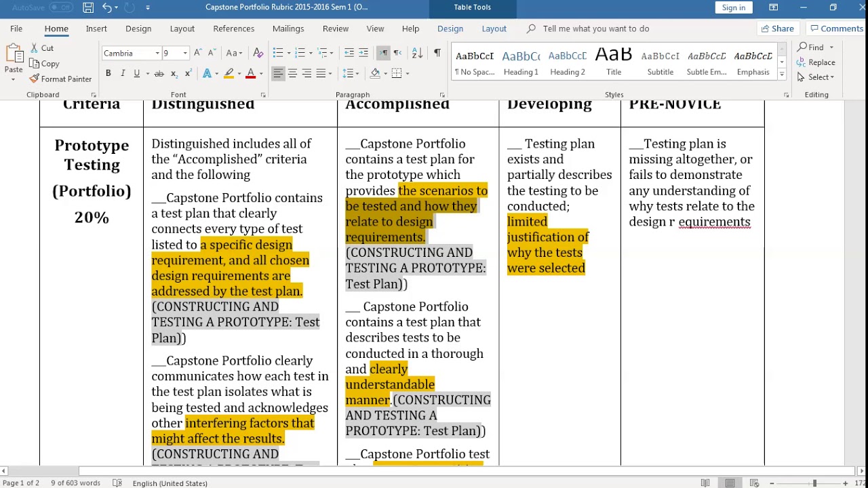The image size is (868, 488).
Task: Decrease font size with Shrink Font
Action: [x=212, y=53]
